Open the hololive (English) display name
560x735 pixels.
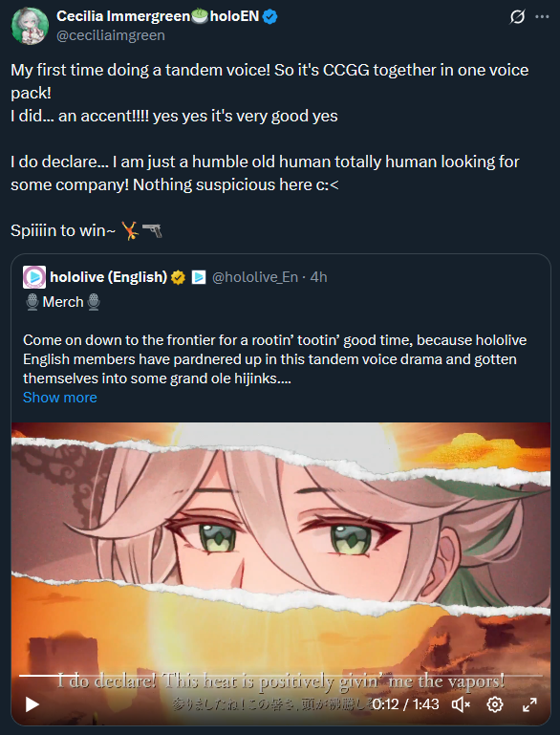click(109, 277)
